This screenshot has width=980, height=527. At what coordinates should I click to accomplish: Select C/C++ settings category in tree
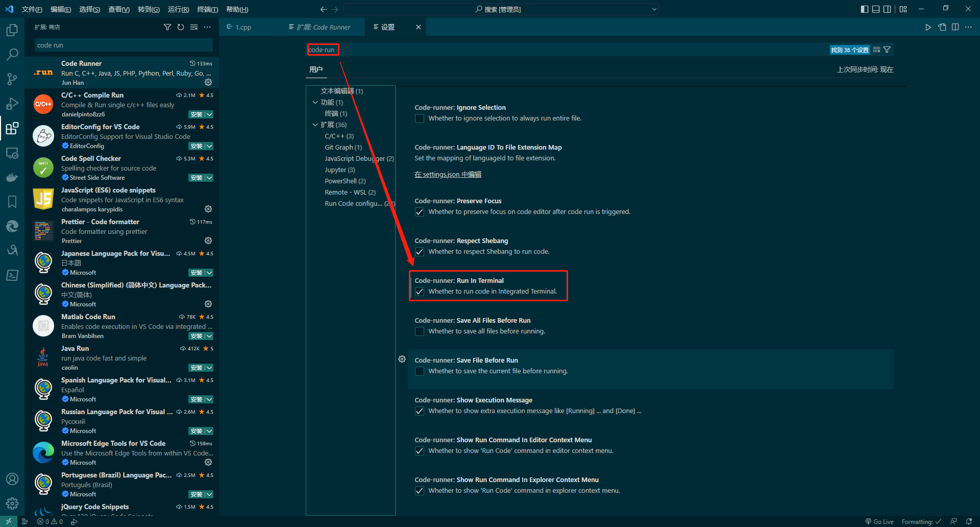339,136
